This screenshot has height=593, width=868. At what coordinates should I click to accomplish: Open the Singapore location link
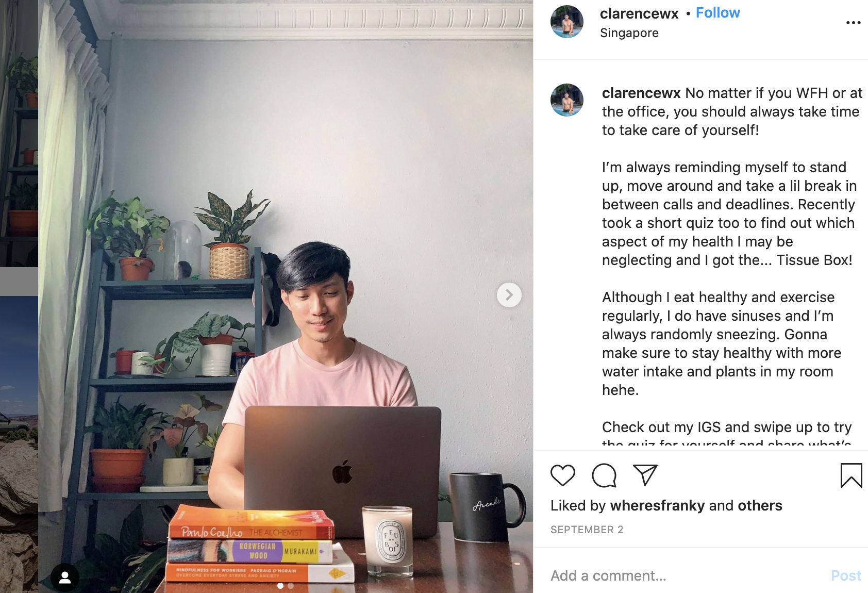[629, 33]
